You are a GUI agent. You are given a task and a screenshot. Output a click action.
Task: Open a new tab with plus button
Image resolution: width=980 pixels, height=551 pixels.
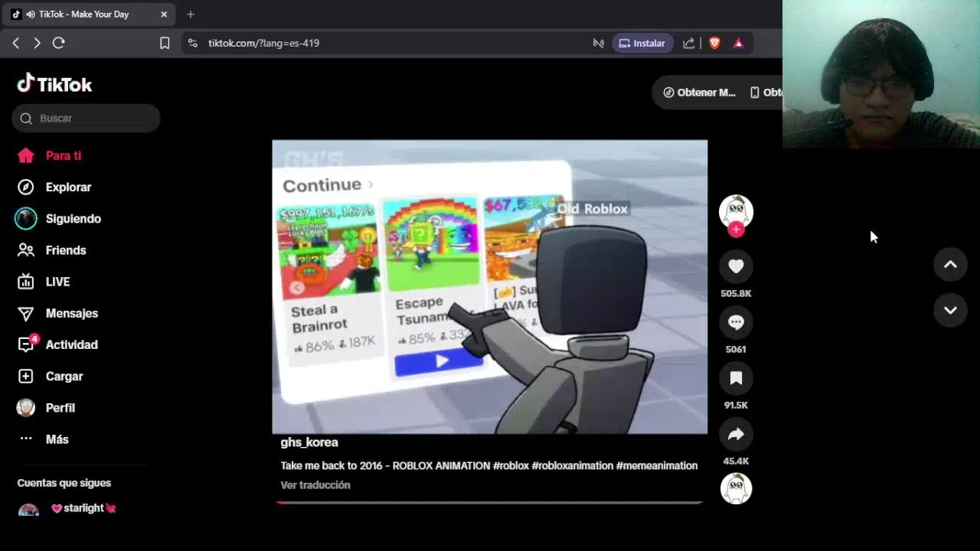pos(191,14)
